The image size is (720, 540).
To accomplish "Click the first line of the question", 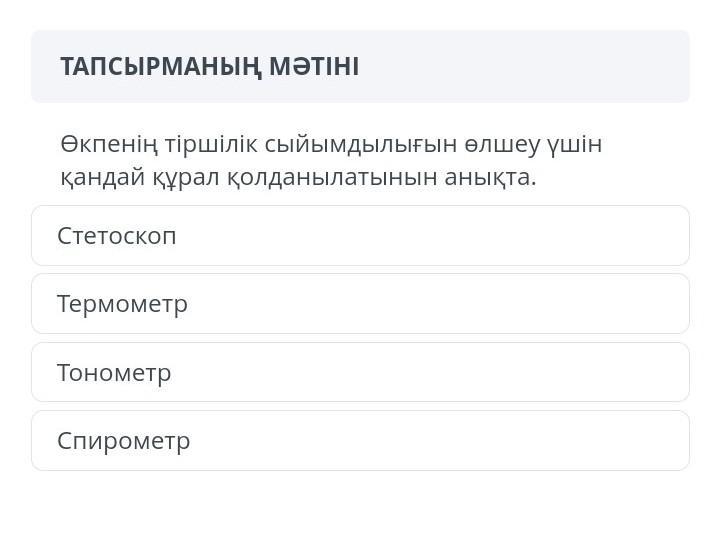I will pos(330,145).
